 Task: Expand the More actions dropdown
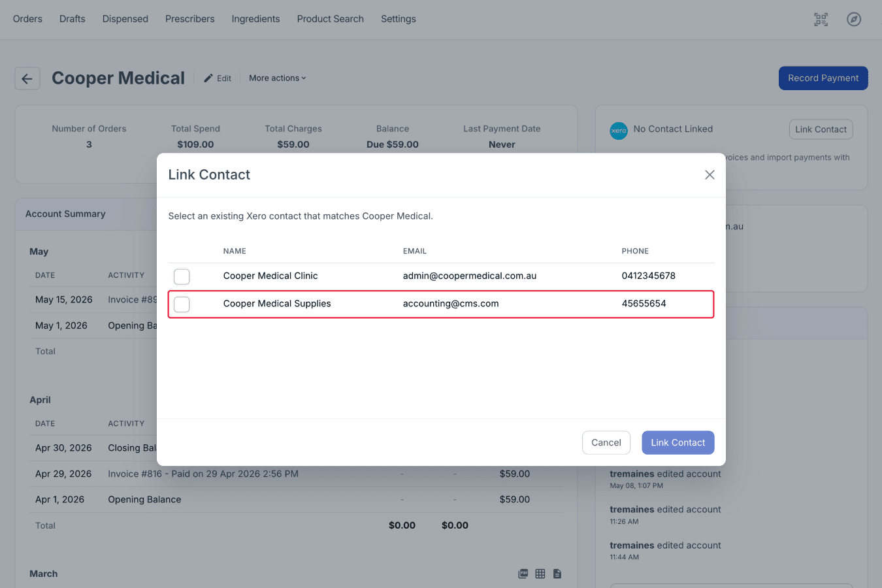[278, 78]
